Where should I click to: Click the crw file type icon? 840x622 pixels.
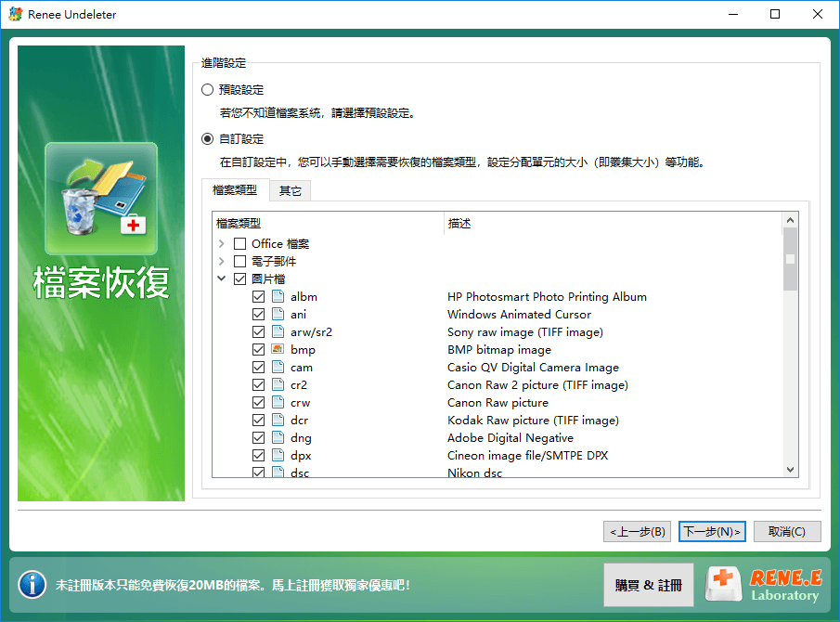pos(278,402)
